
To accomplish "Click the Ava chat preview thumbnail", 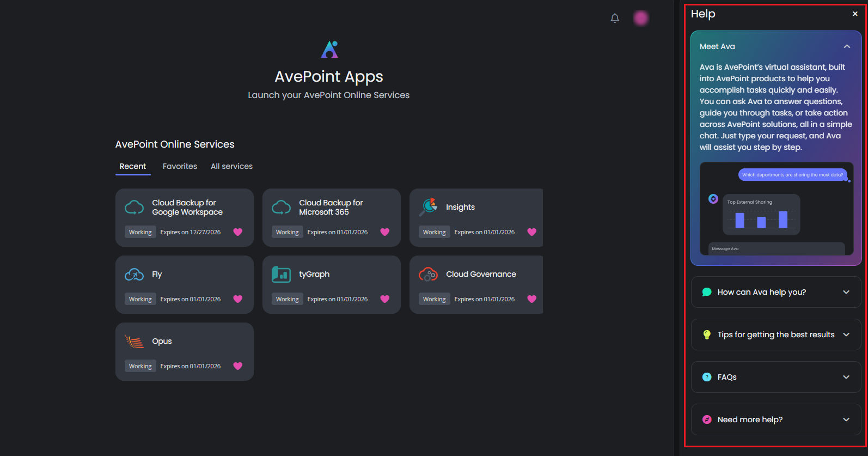I will coord(776,209).
